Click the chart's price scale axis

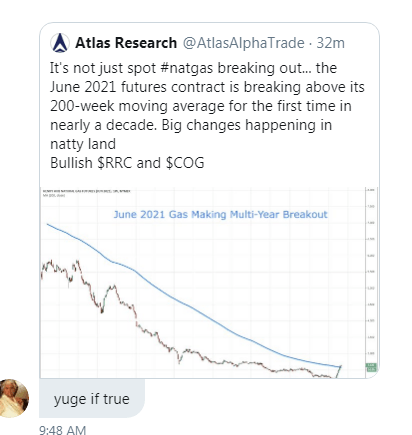pos(372,283)
